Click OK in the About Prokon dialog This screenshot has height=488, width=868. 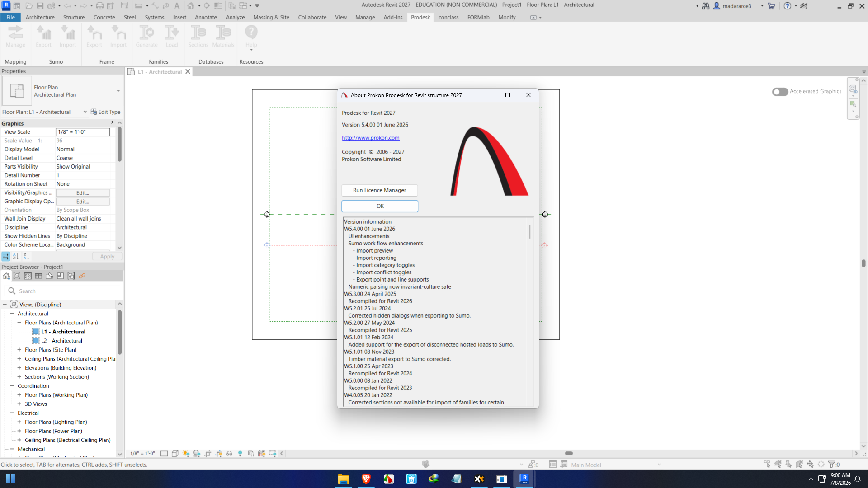click(380, 206)
